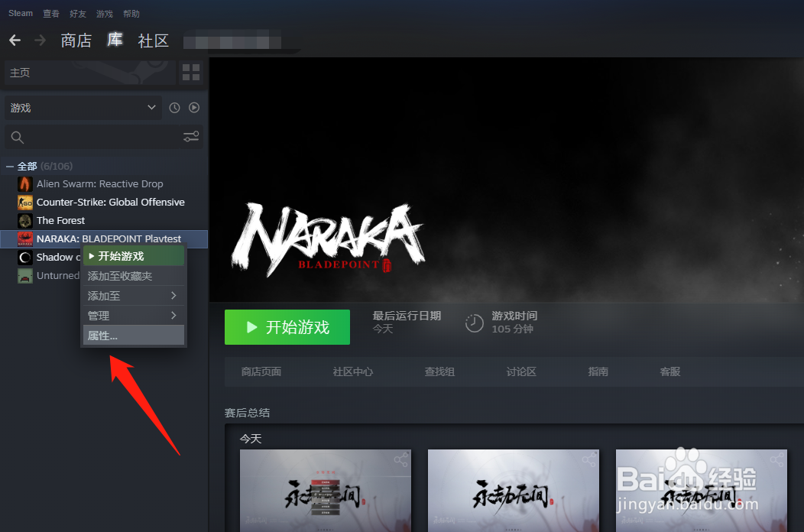Open the 游戏 library filter dropdown
The width and height of the screenshot is (804, 532).
tap(82, 107)
